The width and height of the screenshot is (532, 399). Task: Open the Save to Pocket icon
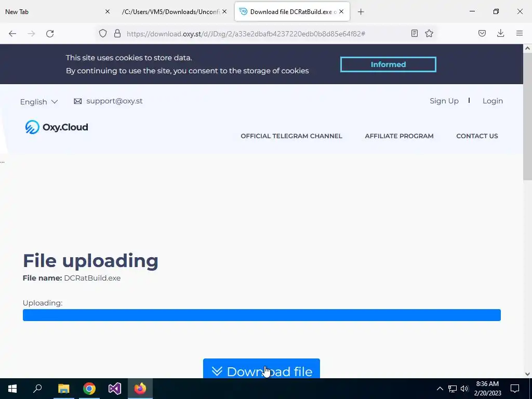pos(482,33)
